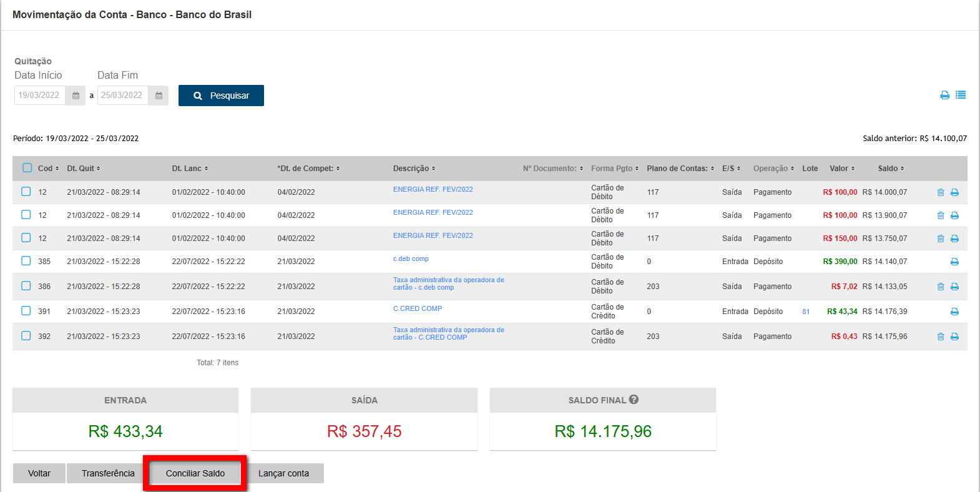Click the Data Início date field
Screen dimensions: 980x492
(x=39, y=96)
